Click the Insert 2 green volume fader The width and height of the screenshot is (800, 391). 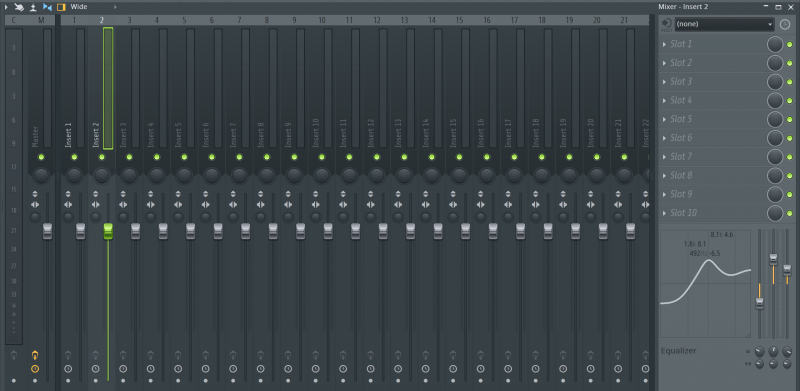click(x=108, y=231)
